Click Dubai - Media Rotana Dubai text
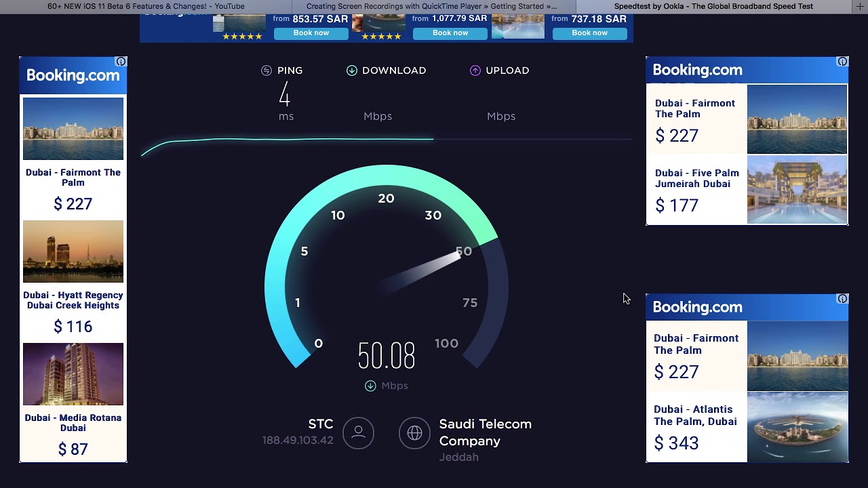868x488 pixels. (73, 423)
